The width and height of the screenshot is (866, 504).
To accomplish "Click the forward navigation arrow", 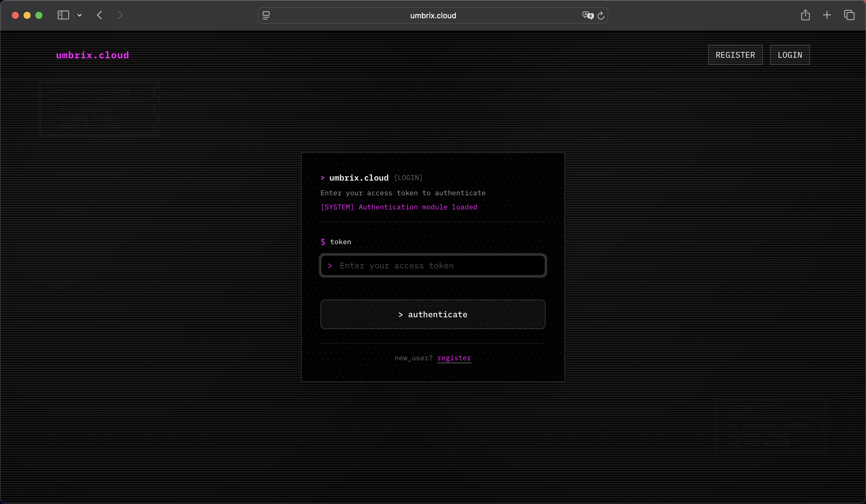I will [x=120, y=15].
